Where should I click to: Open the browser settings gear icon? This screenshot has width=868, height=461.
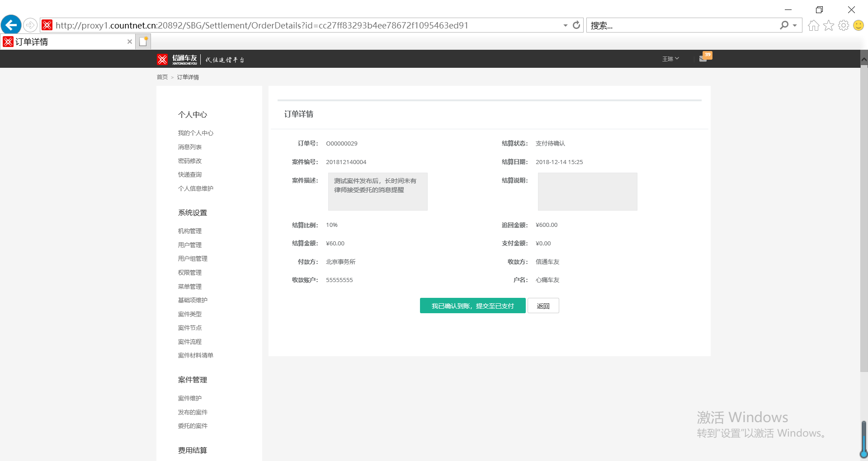843,25
